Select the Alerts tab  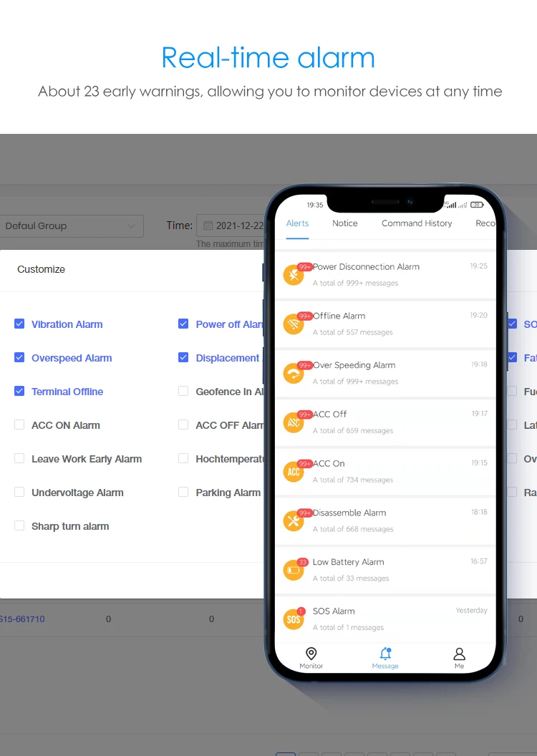pyautogui.click(x=297, y=223)
